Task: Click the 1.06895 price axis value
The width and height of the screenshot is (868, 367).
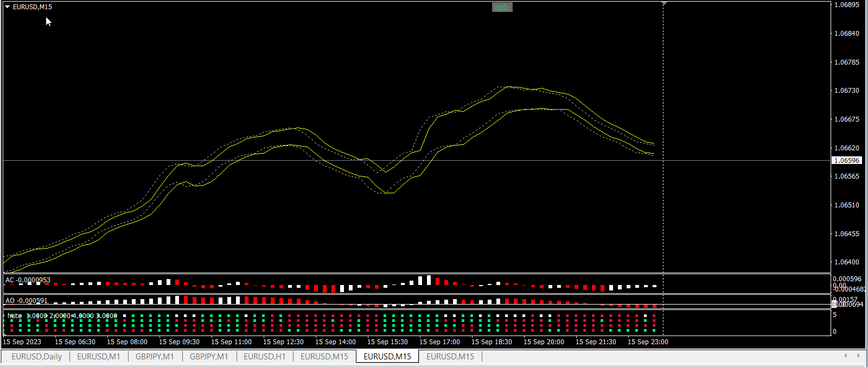Action: point(846,5)
